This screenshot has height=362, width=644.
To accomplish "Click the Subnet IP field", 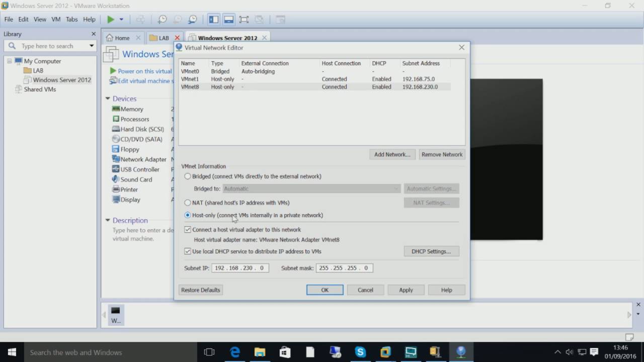I will tap(240, 268).
